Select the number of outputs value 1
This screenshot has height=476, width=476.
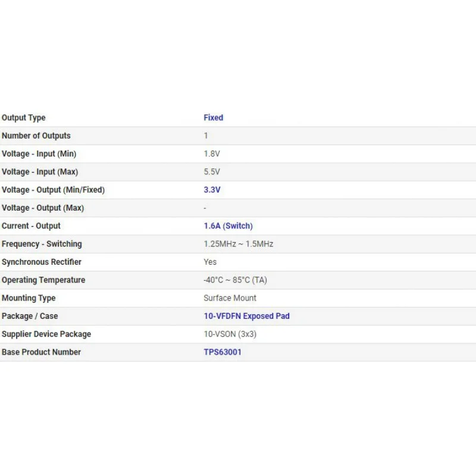tap(206, 136)
